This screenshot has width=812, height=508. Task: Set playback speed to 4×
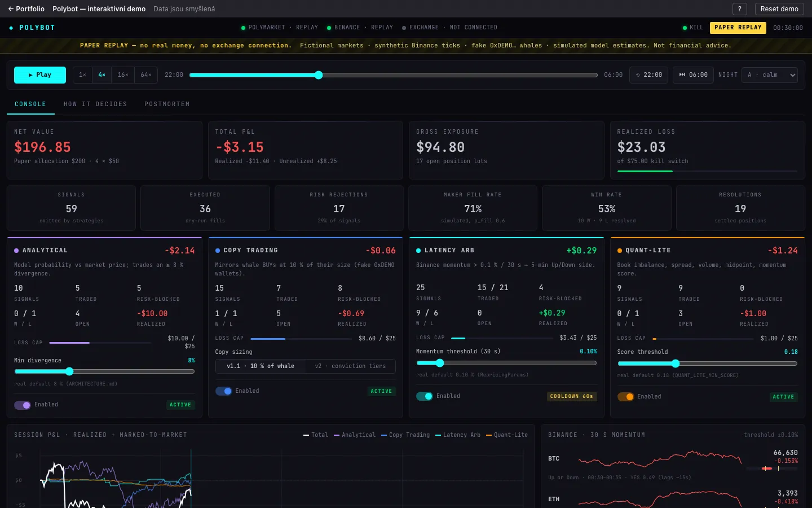[101, 75]
